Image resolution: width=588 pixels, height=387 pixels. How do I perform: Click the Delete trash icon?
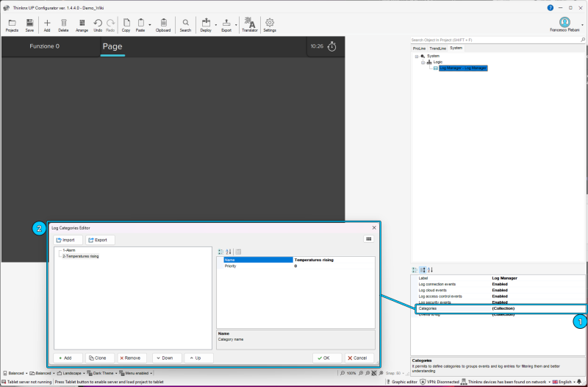click(63, 25)
